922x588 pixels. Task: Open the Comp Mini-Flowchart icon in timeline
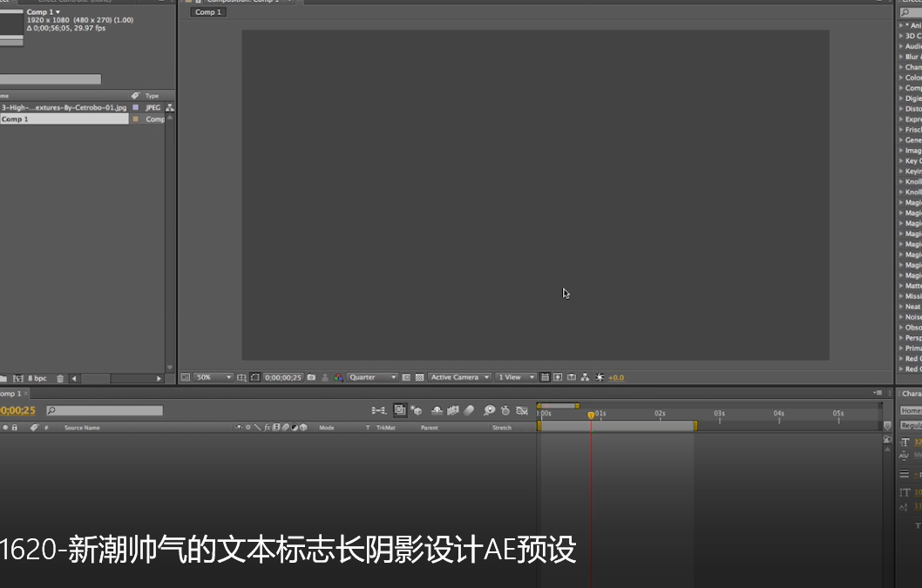(x=379, y=410)
